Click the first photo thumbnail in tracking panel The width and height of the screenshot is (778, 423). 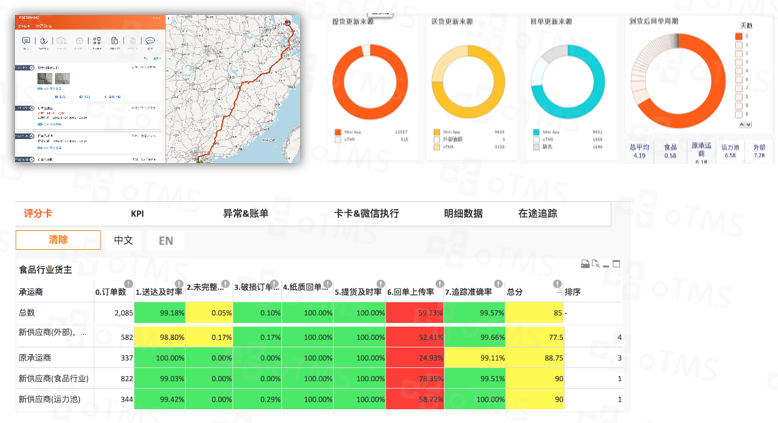45,79
